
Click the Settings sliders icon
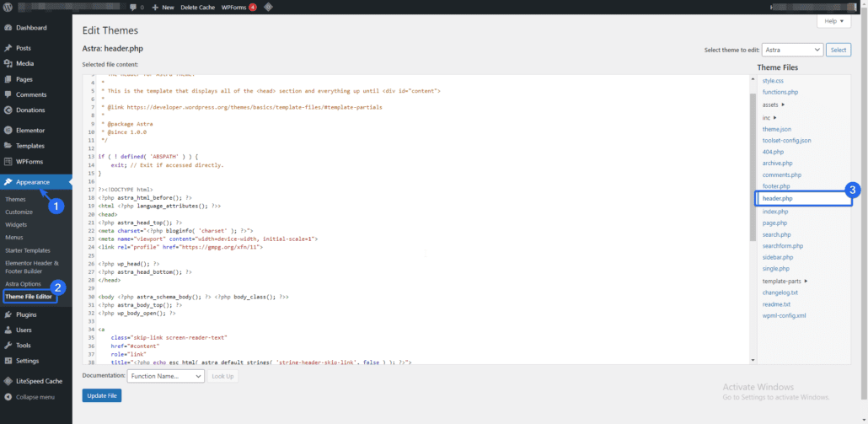[x=8, y=361]
